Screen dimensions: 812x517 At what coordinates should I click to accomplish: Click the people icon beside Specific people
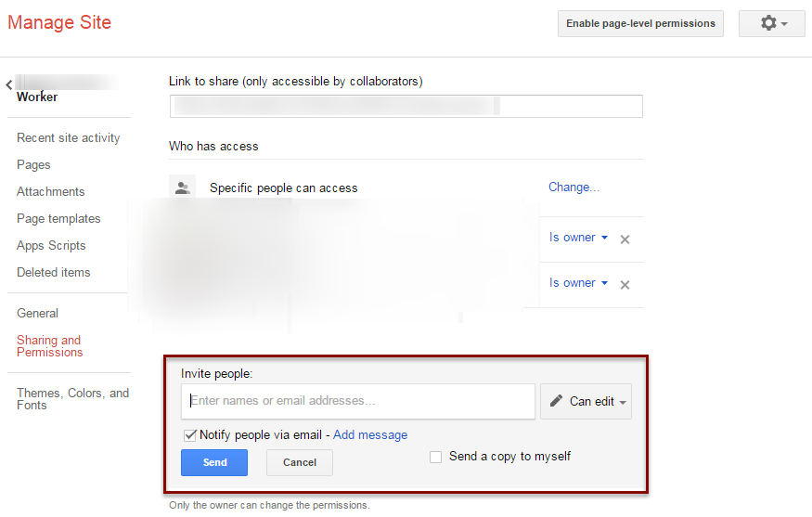(182, 187)
